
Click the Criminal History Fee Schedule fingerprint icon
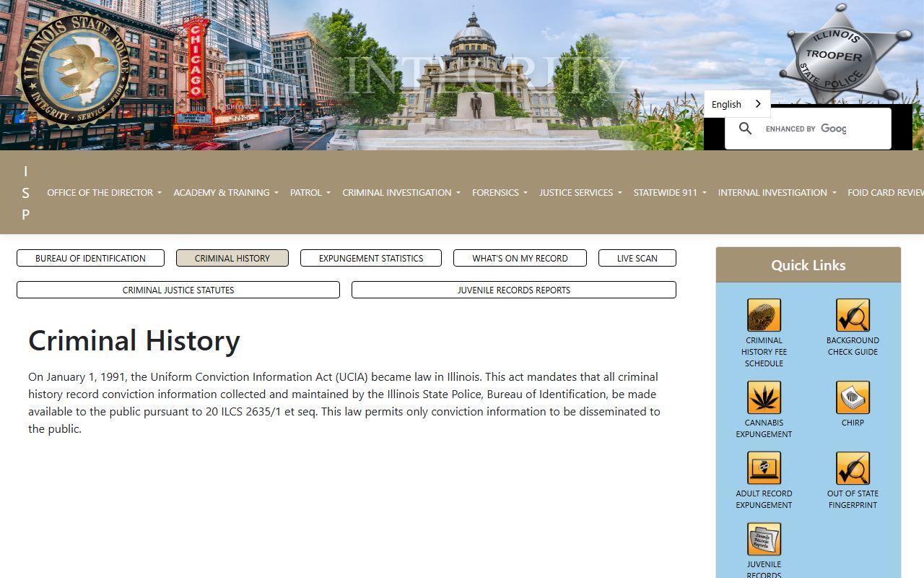pos(764,316)
